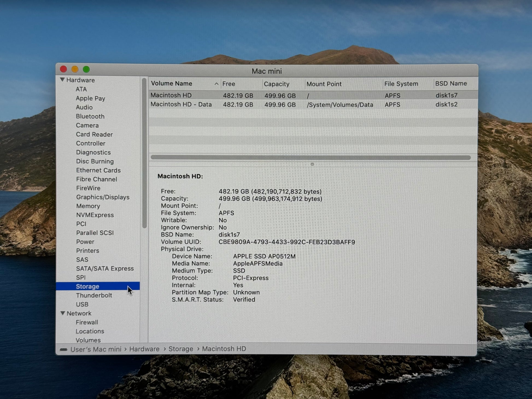This screenshot has height=399, width=532.
Task: Click the horizontal scrollbar in volume table
Action: pyautogui.click(x=310, y=157)
